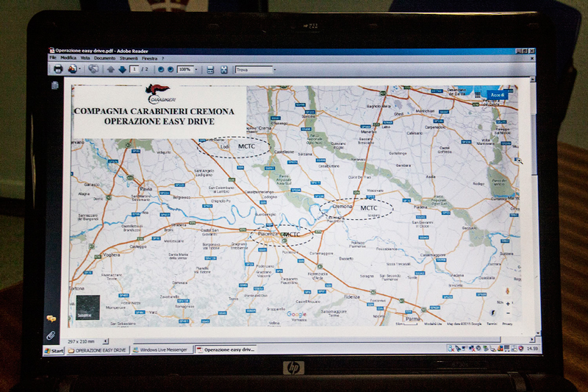588x392 pixels.
Task: Open the Attachments paperclip icon in sidebar
Action: point(51,335)
